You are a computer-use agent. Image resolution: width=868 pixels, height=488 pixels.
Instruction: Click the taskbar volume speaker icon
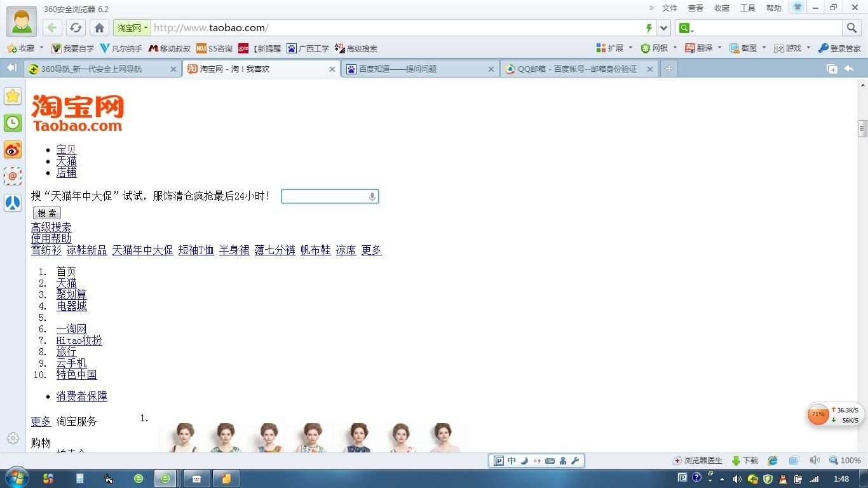tap(737, 479)
